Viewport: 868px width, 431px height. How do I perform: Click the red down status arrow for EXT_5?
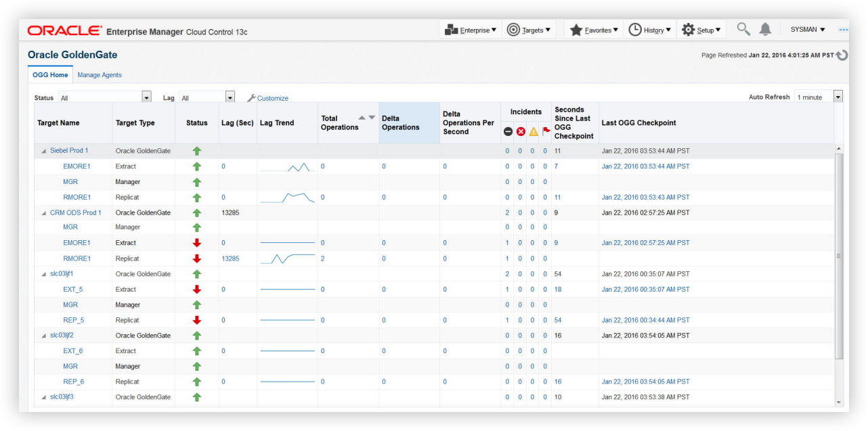tap(197, 290)
